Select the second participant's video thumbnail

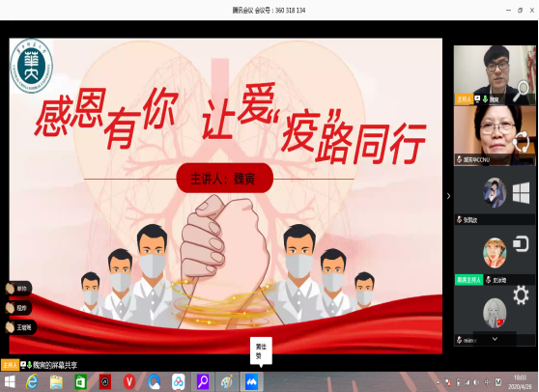click(x=495, y=136)
